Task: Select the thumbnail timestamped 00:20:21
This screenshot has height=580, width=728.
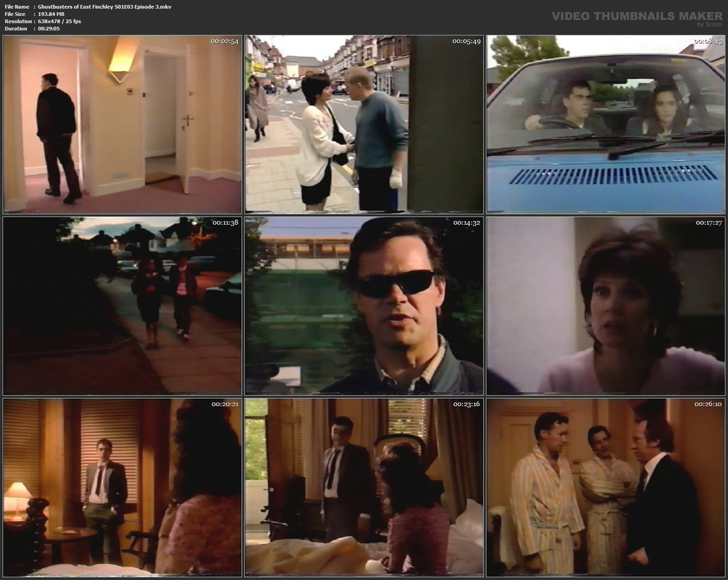Action: click(x=122, y=487)
